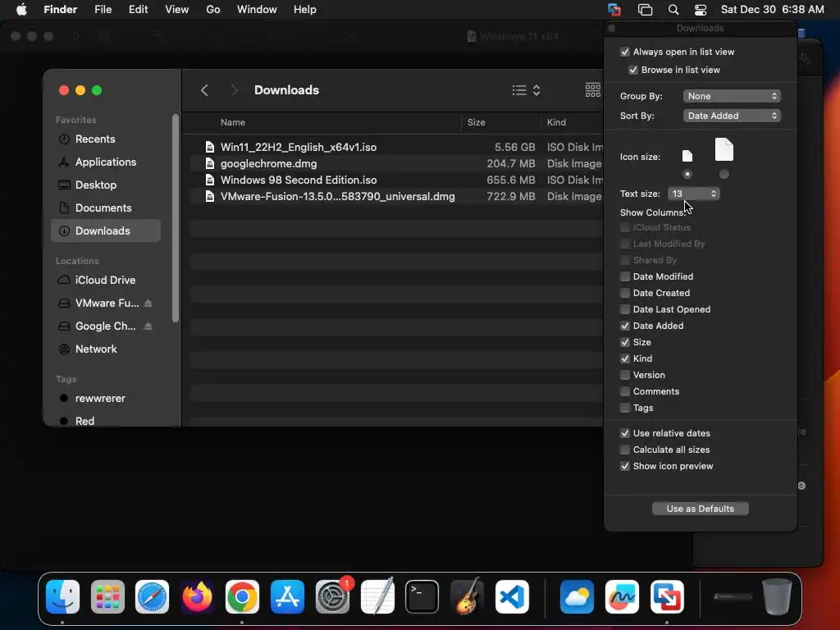Click the VMware Fusion menu bar icon
Image resolution: width=840 pixels, height=630 pixels.
tap(614, 10)
